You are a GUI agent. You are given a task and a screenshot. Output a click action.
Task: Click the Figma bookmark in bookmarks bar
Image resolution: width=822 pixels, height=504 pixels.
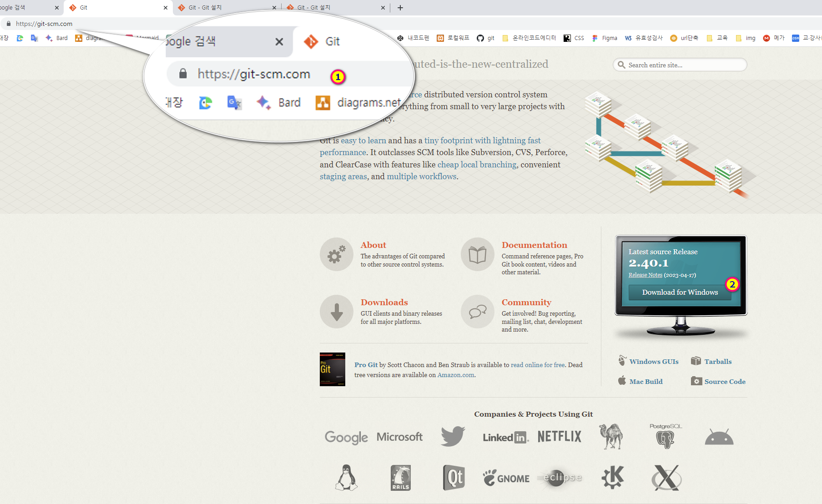pos(605,38)
